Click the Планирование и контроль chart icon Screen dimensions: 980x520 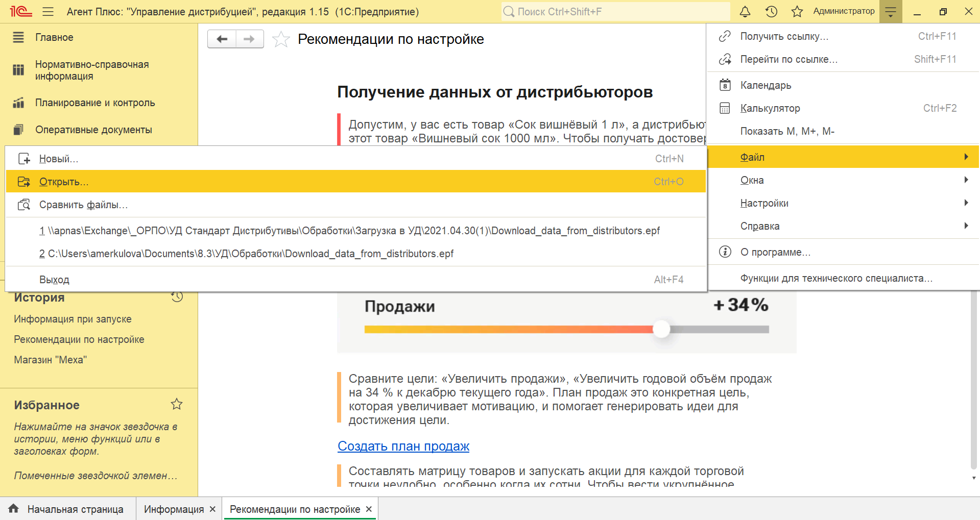pyautogui.click(x=18, y=103)
